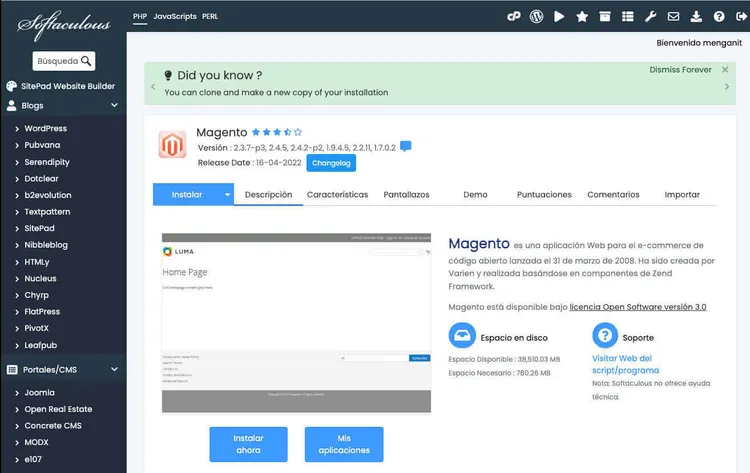Open the help question mark icon
750x473 pixels.
[718, 17]
